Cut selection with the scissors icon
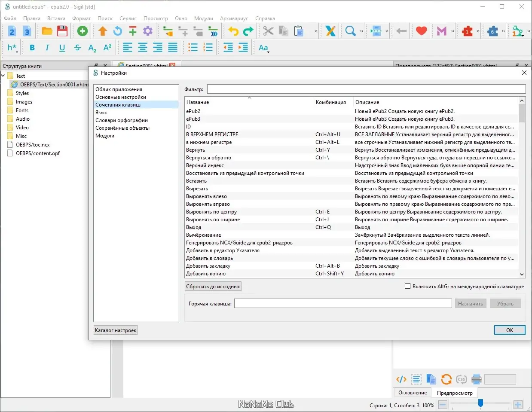 click(x=269, y=31)
